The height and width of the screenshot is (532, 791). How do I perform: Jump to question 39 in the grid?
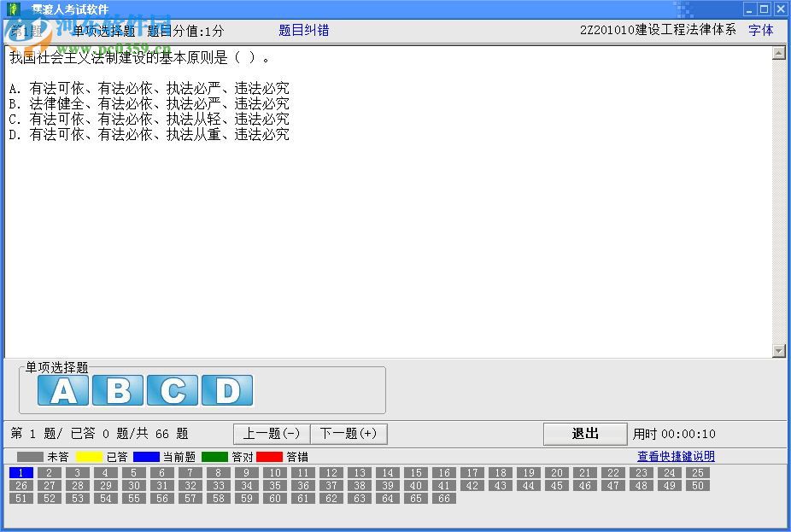point(388,485)
